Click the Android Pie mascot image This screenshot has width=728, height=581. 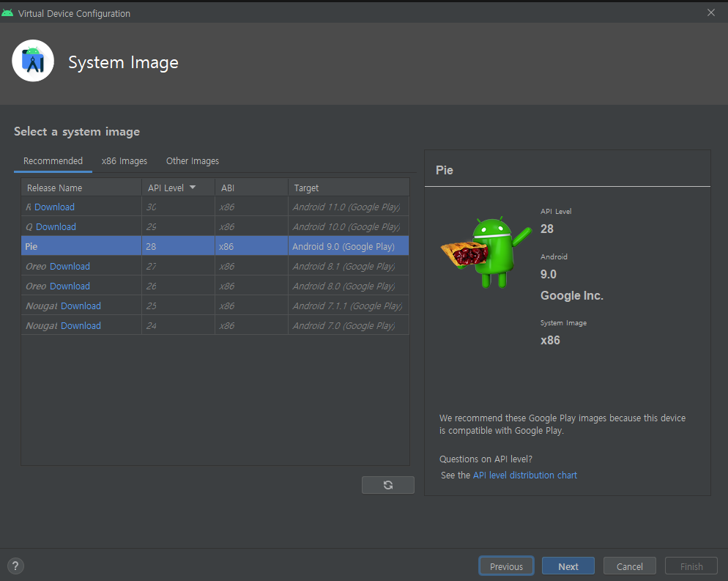coord(486,251)
